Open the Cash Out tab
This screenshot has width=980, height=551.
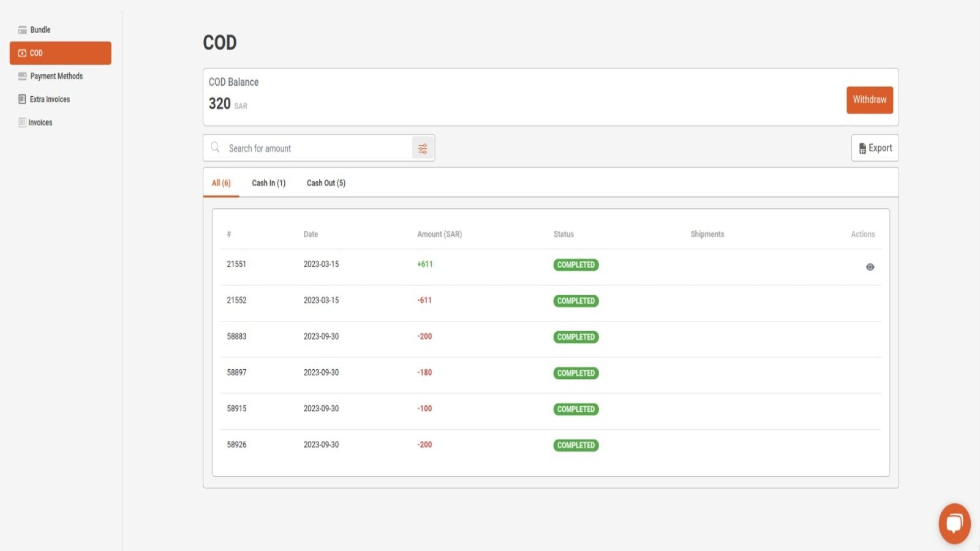point(326,182)
